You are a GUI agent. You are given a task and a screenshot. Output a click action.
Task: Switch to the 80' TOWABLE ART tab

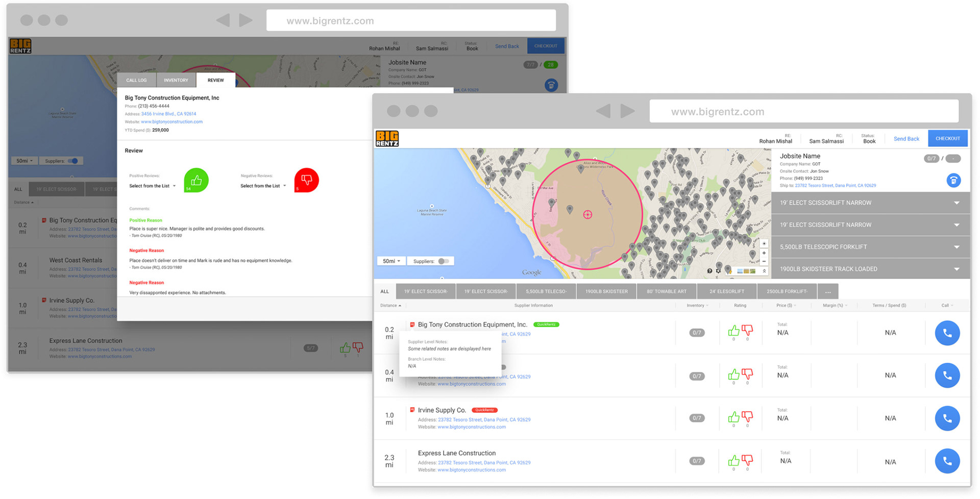(x=667, y=291)
